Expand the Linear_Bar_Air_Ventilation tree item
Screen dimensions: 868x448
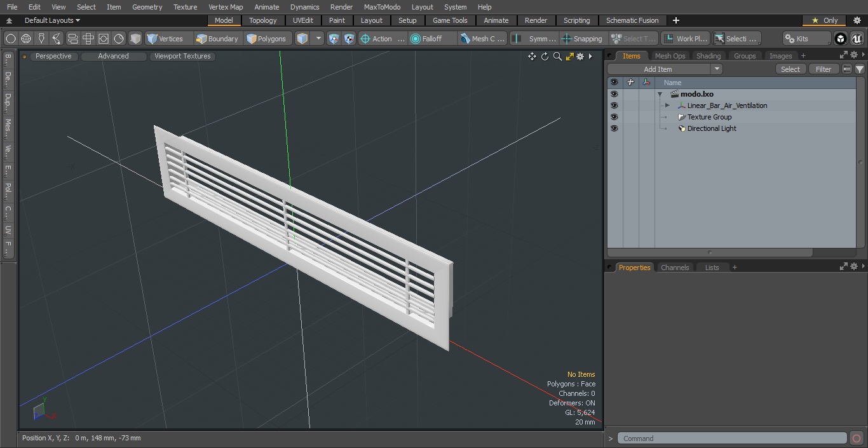(x=667, y=105)
